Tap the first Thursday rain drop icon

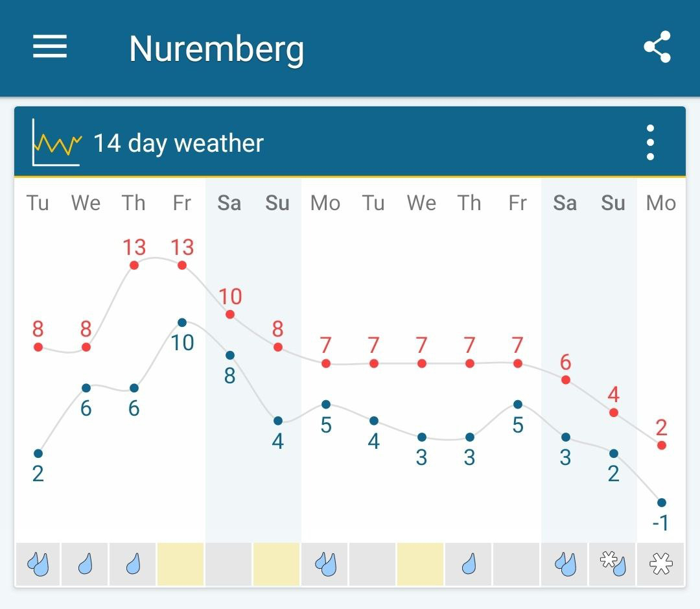(x=134, y=564)
